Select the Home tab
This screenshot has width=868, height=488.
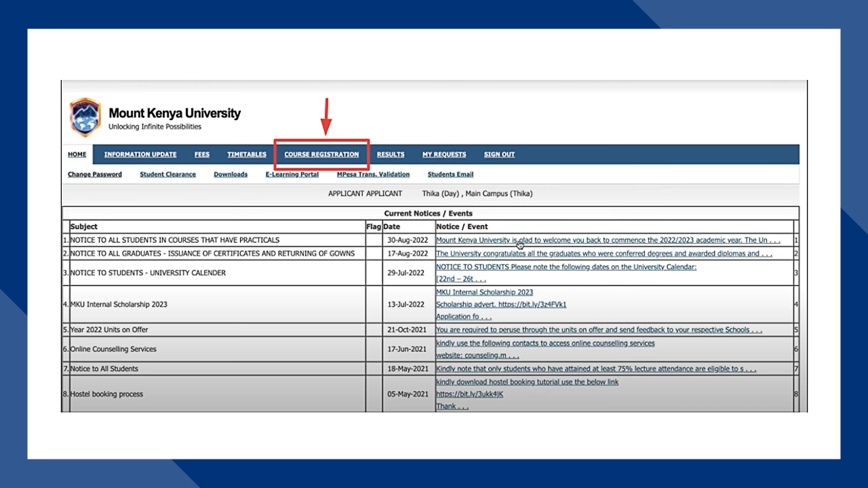click(77, 155)
